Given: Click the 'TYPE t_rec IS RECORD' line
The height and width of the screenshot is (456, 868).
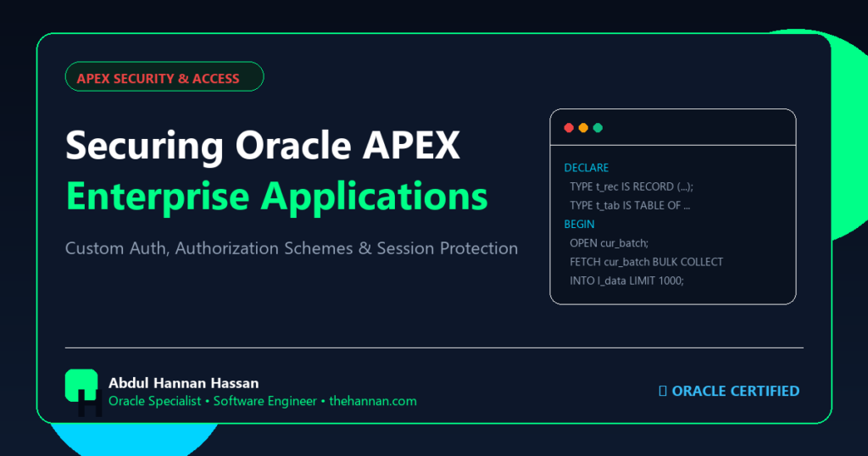Looking at the screenshot, I should [x=632, y=186].
